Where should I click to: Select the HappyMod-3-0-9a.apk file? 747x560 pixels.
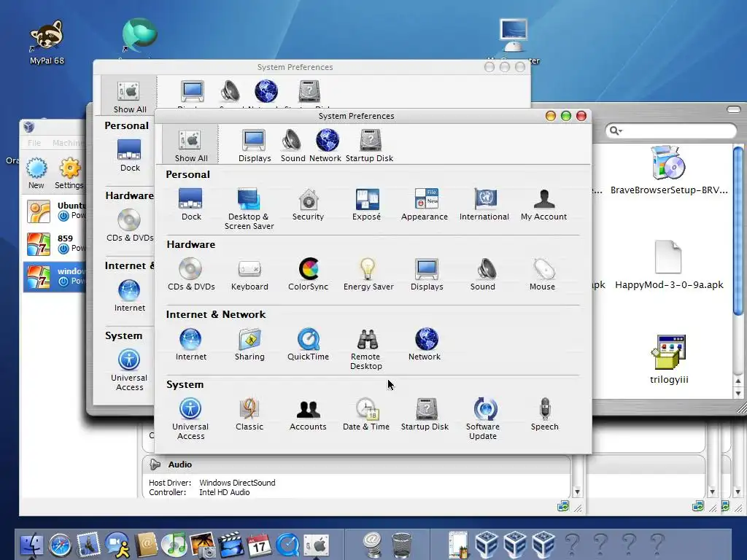click(x=669, y=265)
